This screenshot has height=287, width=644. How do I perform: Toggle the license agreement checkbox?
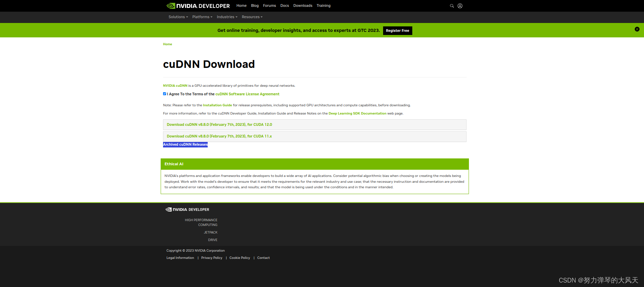coord(164,94)
